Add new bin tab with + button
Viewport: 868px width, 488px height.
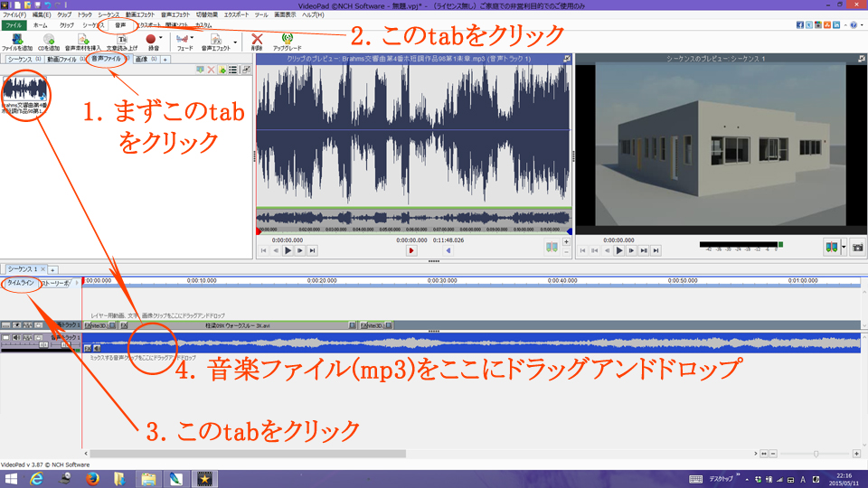(x=165, y=60)
